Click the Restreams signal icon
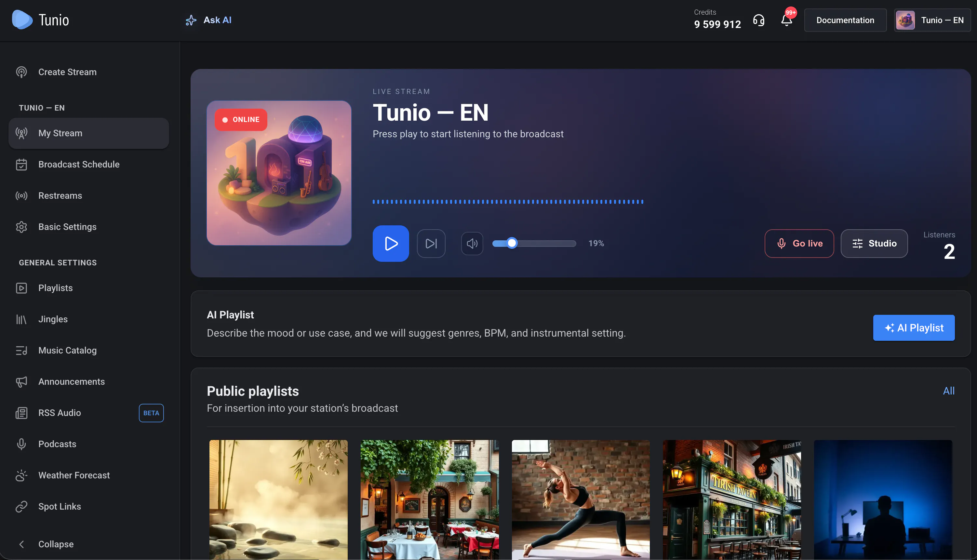Image resolution: width=977 pixels, height=560 pixels. (x=21, y=195)
